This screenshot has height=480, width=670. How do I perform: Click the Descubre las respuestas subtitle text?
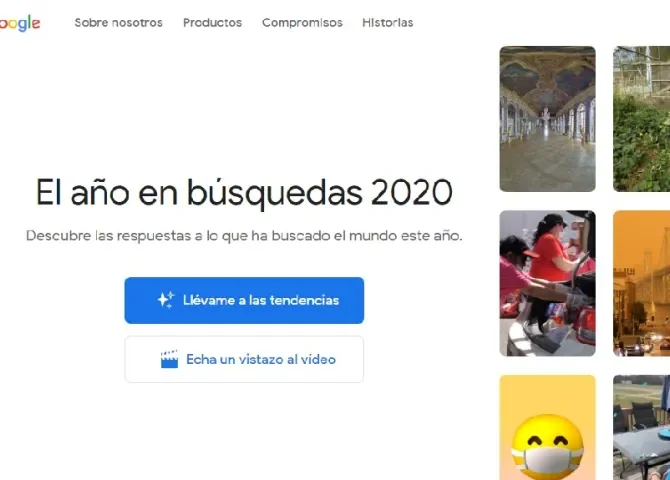pos(244,236)
